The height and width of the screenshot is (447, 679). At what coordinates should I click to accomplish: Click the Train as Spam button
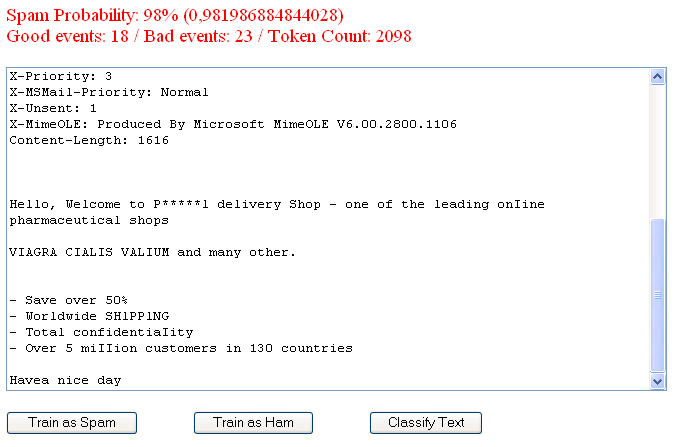72,423
